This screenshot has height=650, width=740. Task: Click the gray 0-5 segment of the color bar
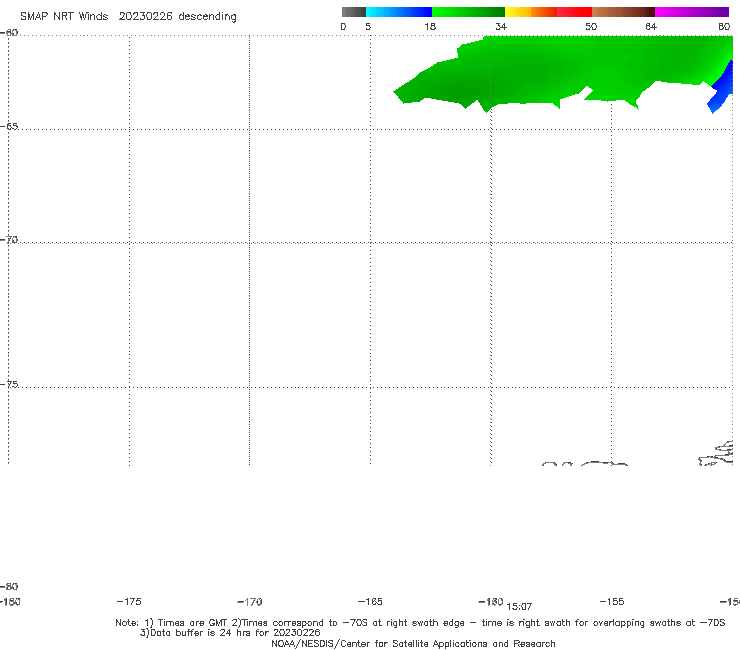coord(353,12)
